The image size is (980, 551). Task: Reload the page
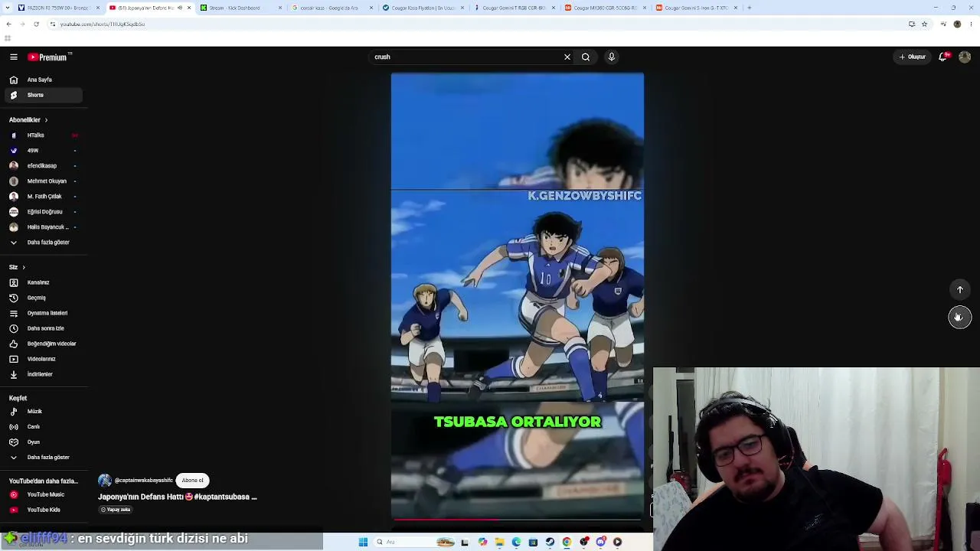pyautogui.click(x=36, y=24)
